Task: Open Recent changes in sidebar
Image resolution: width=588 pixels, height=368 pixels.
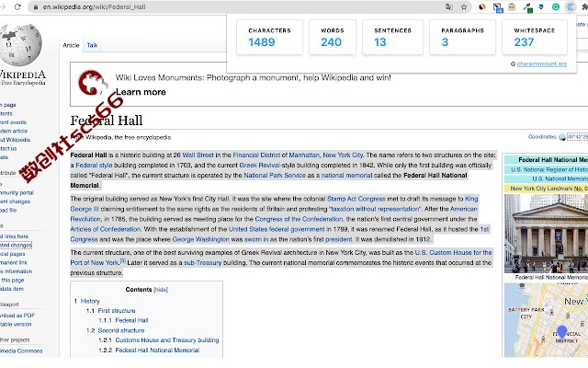Action: [x=15, y=201]
